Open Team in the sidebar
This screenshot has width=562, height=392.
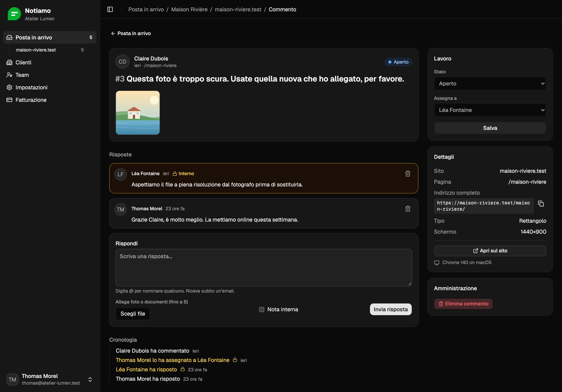coord(50,75)
